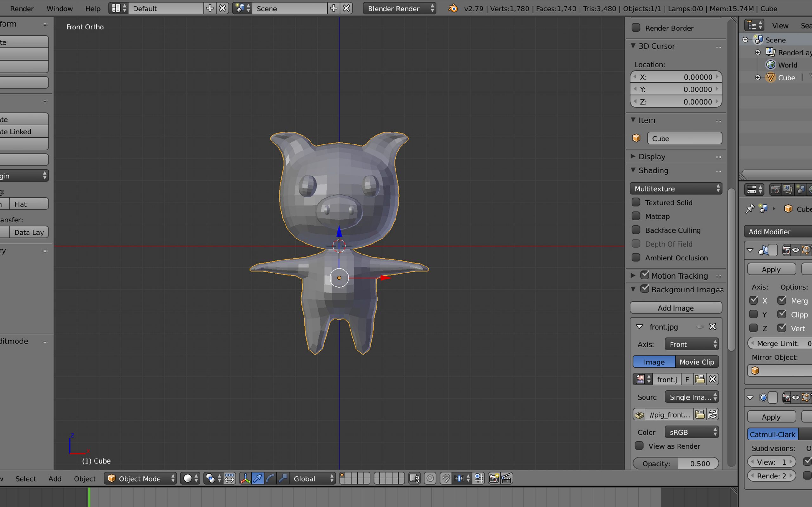Open the Window menu

[59, 8]
